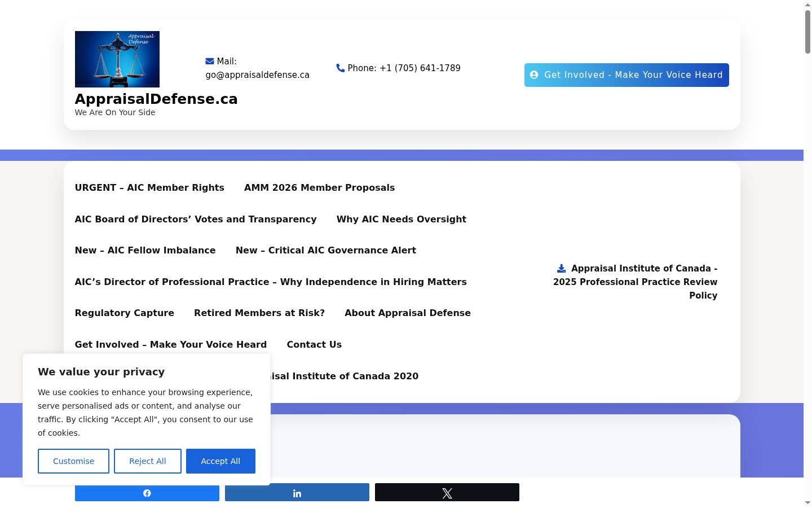812x508 pixels.
Task: Open URGENT – AIC Member Rights menu item
Action: pyautogui.click(x=149, y=188)
